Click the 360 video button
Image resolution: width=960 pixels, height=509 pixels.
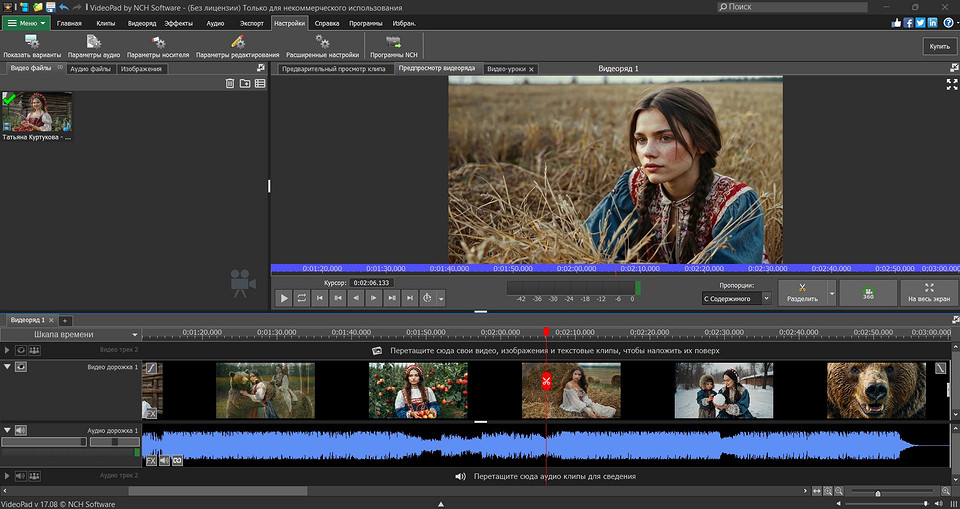click(x=868, y=293)
